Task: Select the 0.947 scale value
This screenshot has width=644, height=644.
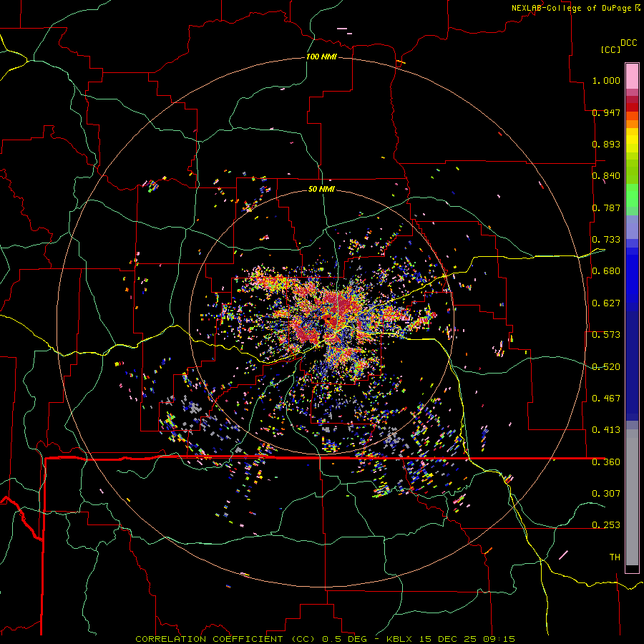Action: [606, 112]
